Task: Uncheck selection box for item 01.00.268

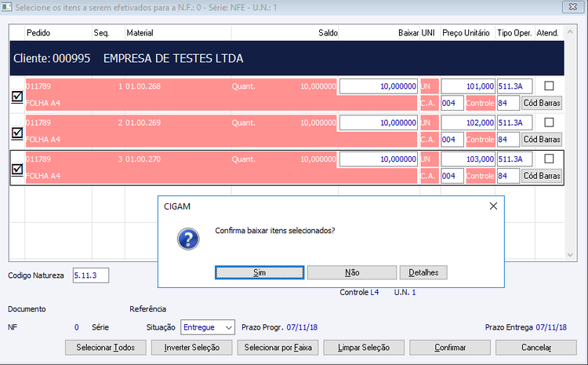Action: (17, 97)
